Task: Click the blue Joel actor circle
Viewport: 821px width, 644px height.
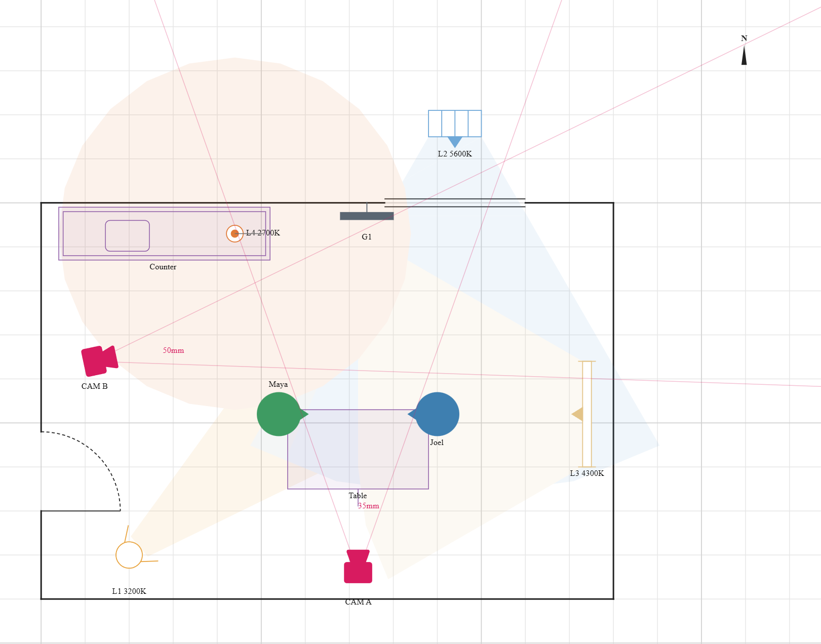Action: tap(437, 414)
